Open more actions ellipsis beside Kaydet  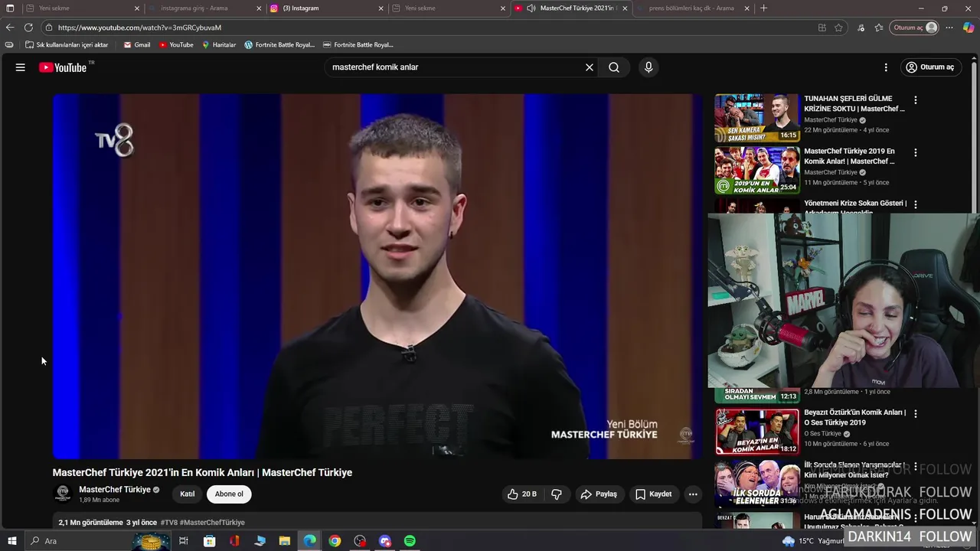(x=693, y=494)
